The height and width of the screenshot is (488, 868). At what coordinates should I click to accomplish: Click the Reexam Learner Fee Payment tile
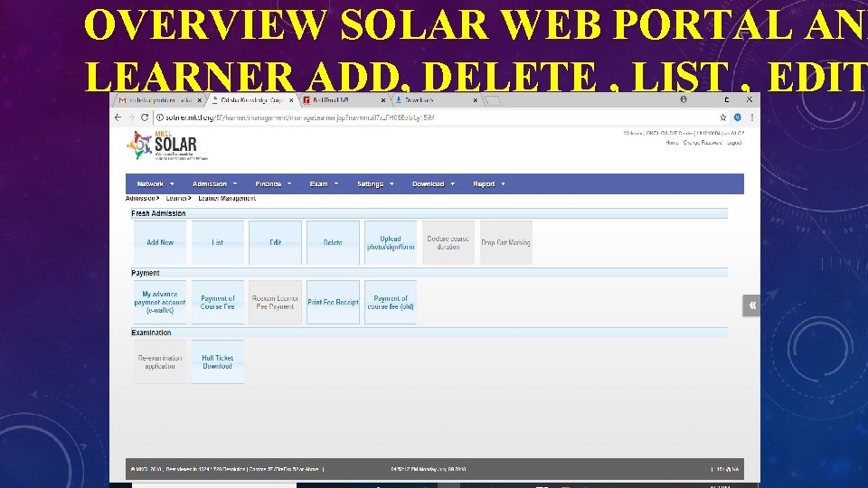[275, 302]
